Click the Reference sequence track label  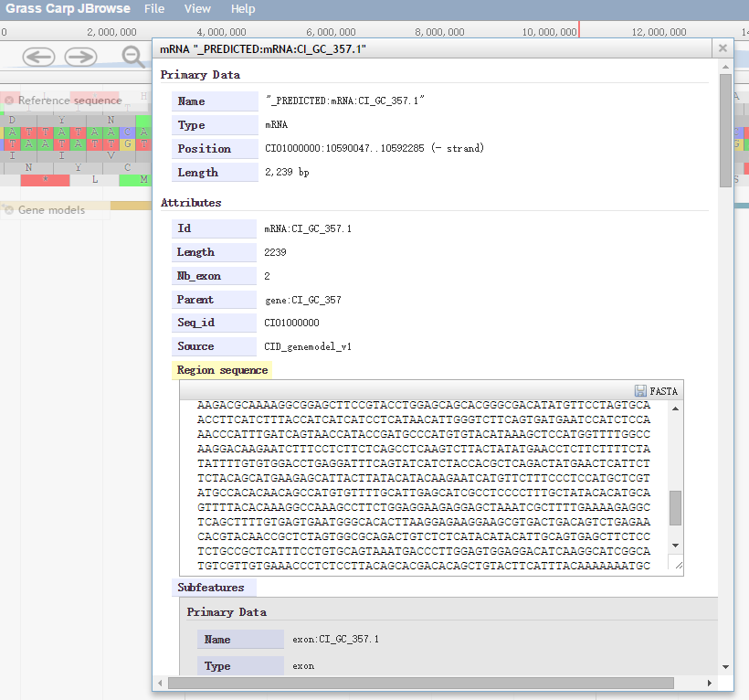[x=69, y=101]
